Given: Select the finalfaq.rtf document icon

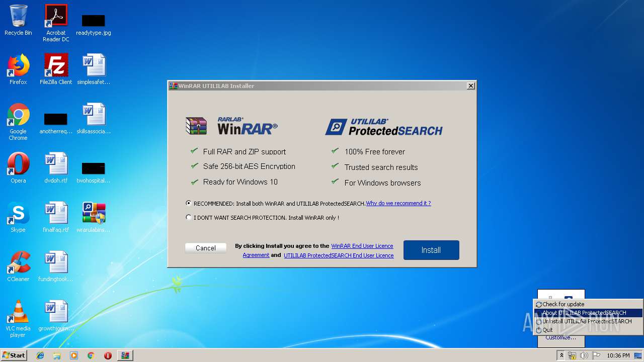Looking at the screenshot, I should pyautogui.click(x=56, y=217).
